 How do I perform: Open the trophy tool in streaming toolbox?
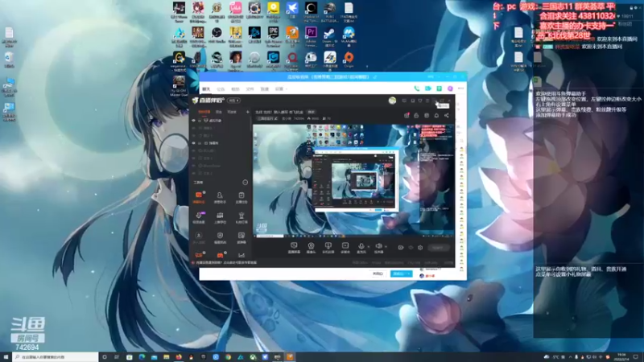point(241,216)
